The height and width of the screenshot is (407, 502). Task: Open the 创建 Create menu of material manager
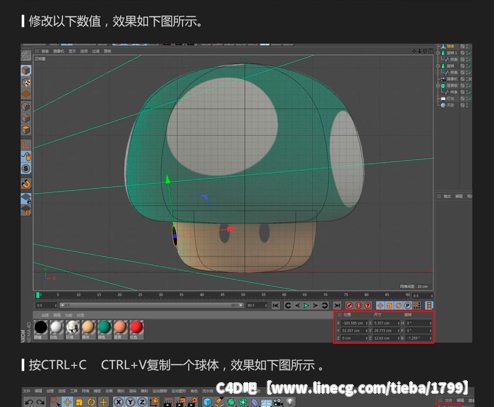point(45,315)
